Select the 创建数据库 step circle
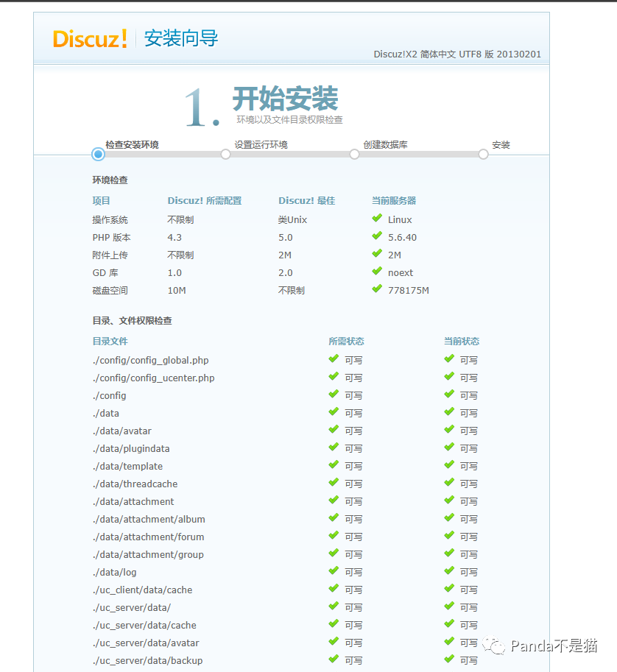 click(x=354, y=155)
